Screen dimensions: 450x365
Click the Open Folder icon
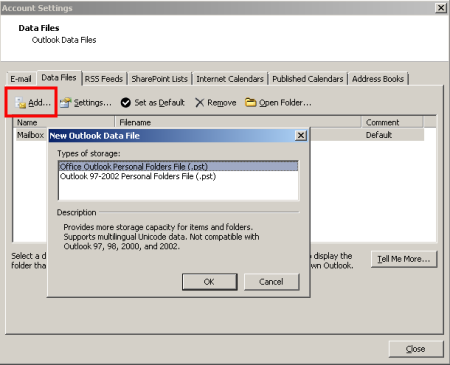click(250, 102)
